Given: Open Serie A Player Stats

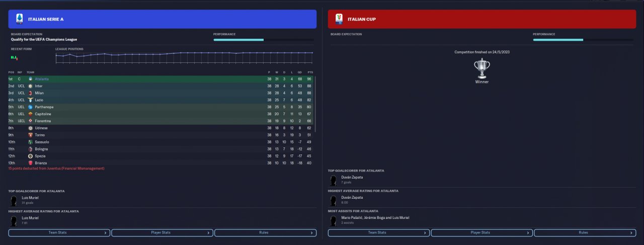Looking at the screenshot, I should pyautogui.click(x=162, y=233).
